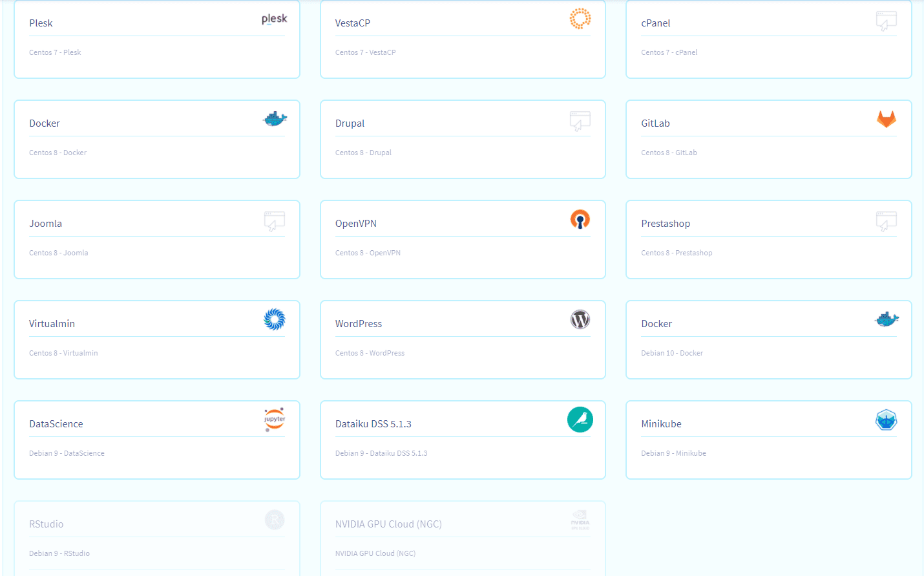Click the blue Virtualmin swirl icon

click(x=274, y=319)
